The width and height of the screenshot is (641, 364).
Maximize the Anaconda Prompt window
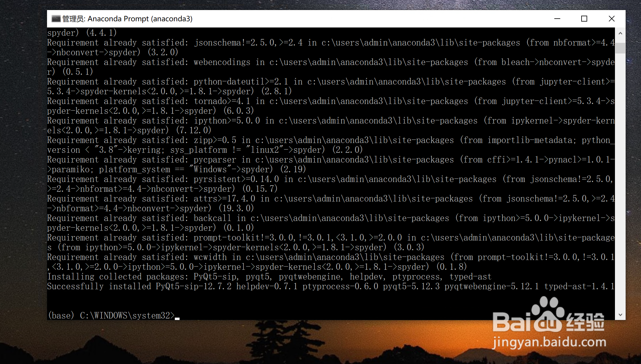(584, 19)
